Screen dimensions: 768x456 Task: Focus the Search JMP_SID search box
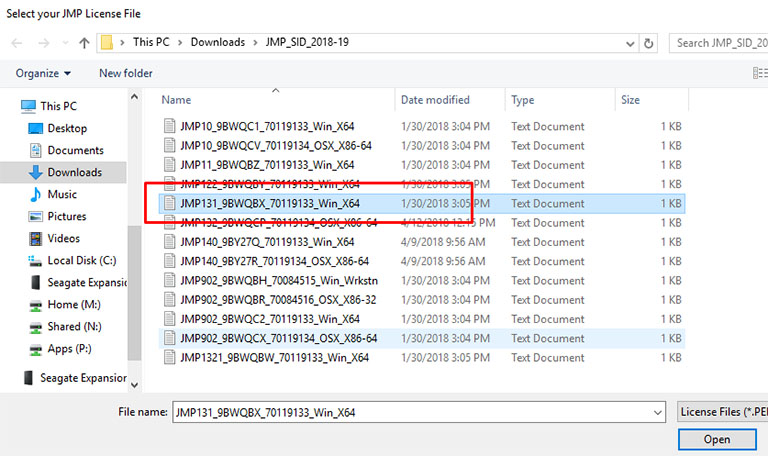point(719,43)
